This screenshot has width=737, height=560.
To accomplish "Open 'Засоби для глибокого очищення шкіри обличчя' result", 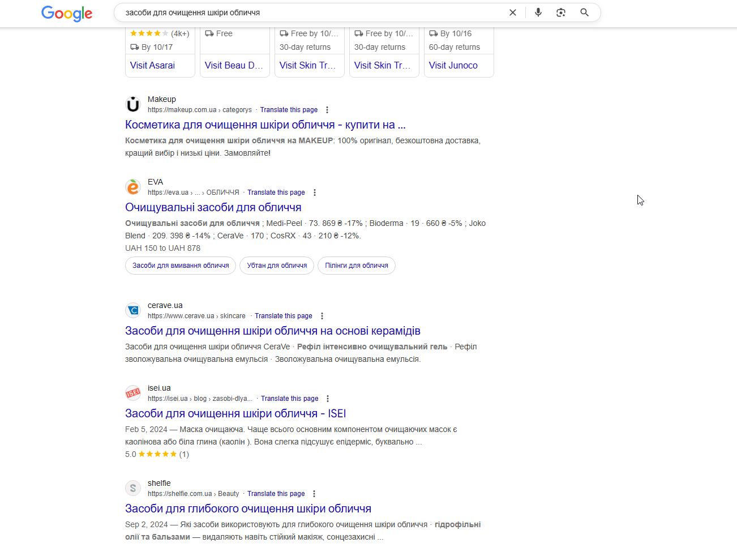I will click(248, 508).
